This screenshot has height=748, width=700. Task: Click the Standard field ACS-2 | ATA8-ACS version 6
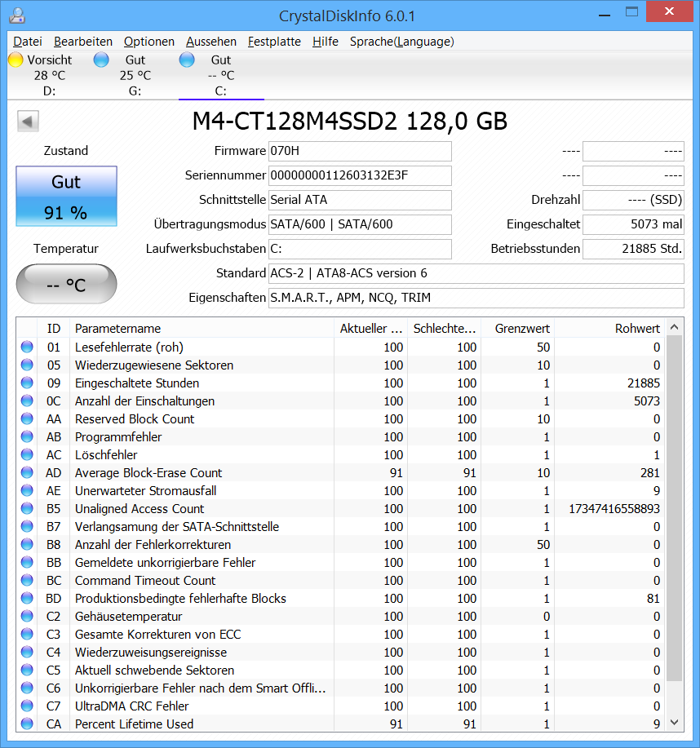pos(476,273)
